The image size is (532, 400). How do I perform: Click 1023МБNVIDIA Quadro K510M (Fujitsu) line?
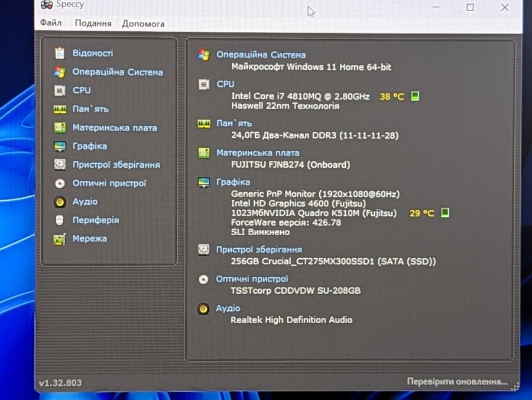313,213
